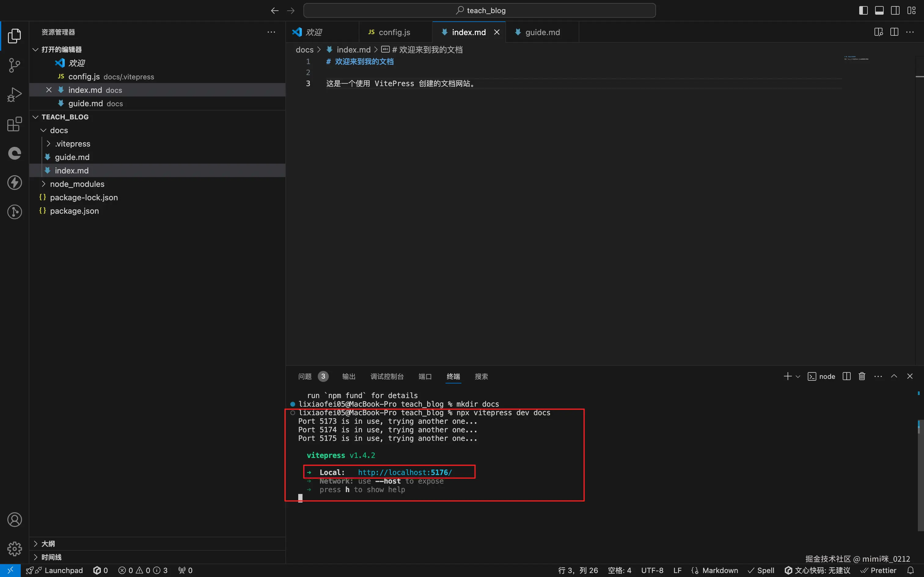924x577 pixels.
Task: Switch to the 问题 panel tab
Action: pos(305,377)
